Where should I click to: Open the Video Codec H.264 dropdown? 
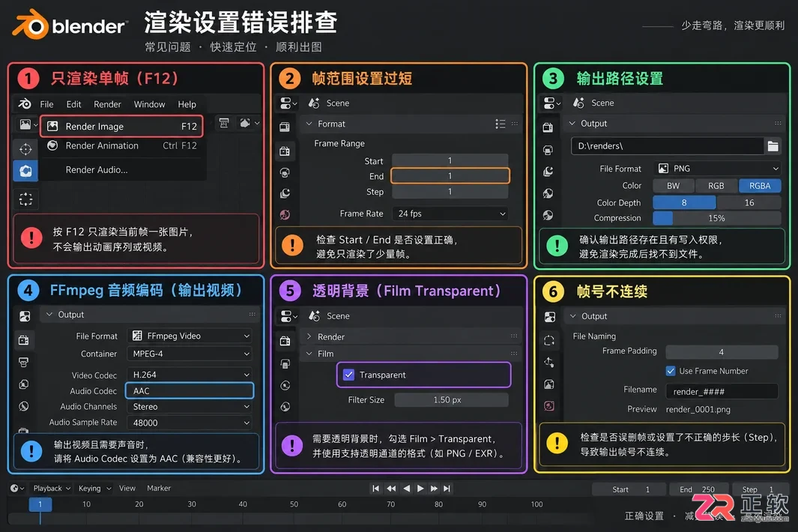tap(190, 375)
